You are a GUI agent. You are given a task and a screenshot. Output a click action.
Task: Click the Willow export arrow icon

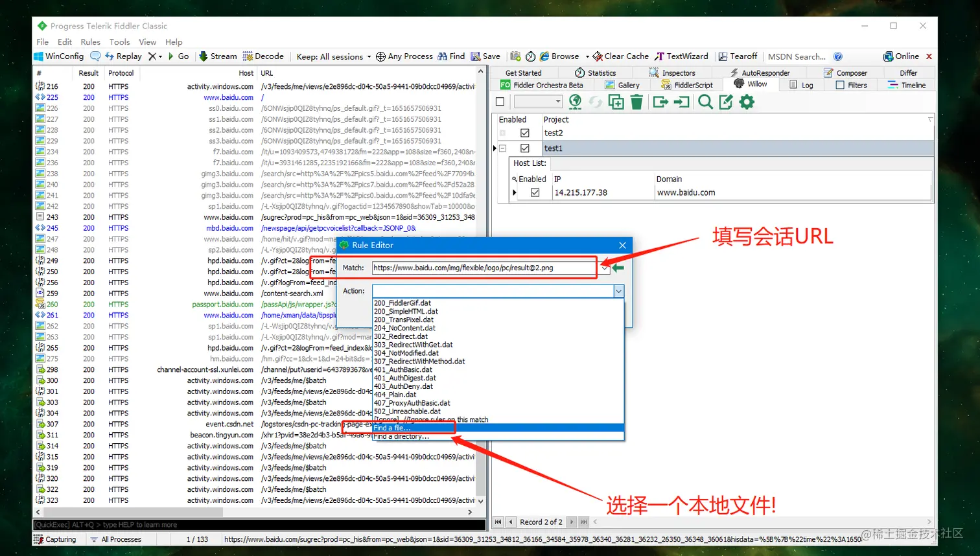660,102
